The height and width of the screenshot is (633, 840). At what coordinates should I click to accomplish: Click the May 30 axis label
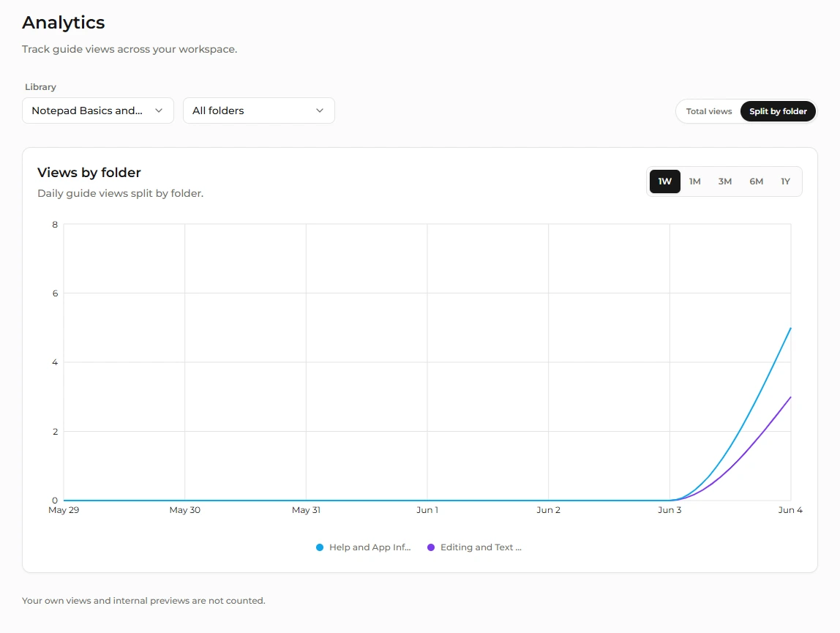[185, 510]
